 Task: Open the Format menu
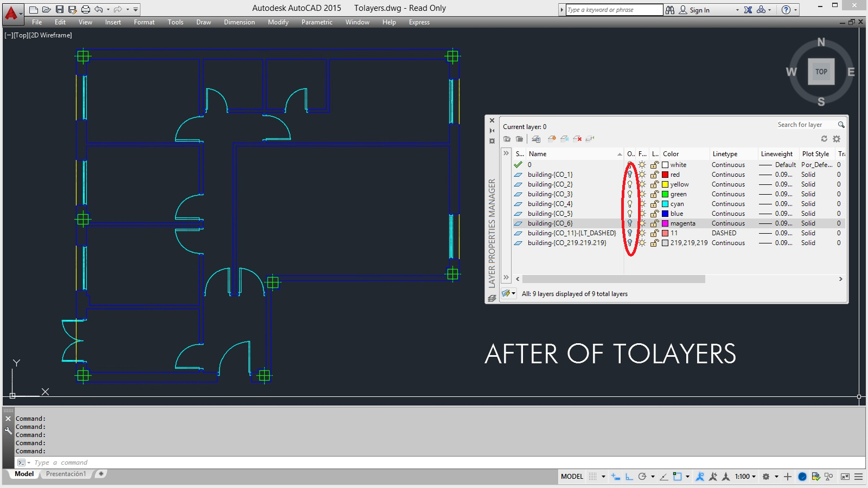click(x=144, y=22)
